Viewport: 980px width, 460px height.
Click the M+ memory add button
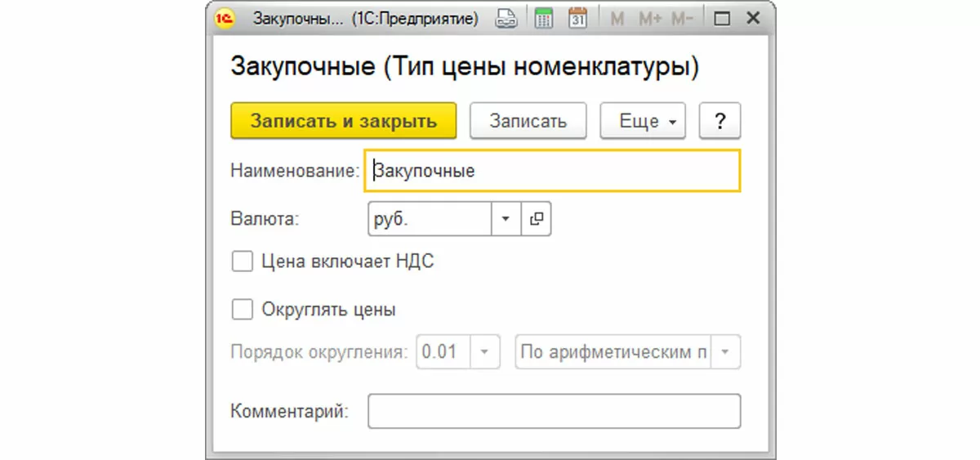pos(650,19)
